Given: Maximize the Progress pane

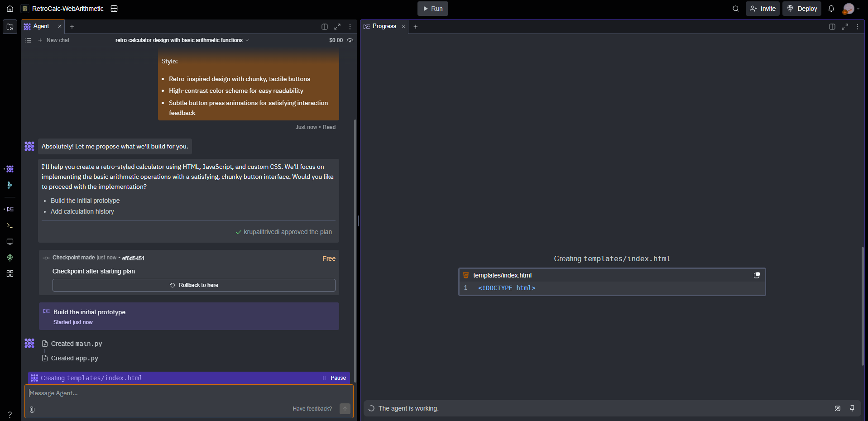Looking at the screenshot, I should (845, 27).
